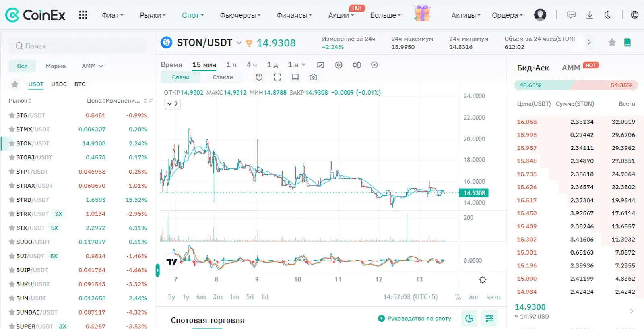Expand the Спот menu
The image size is (644, 329).
coord(193,15)
